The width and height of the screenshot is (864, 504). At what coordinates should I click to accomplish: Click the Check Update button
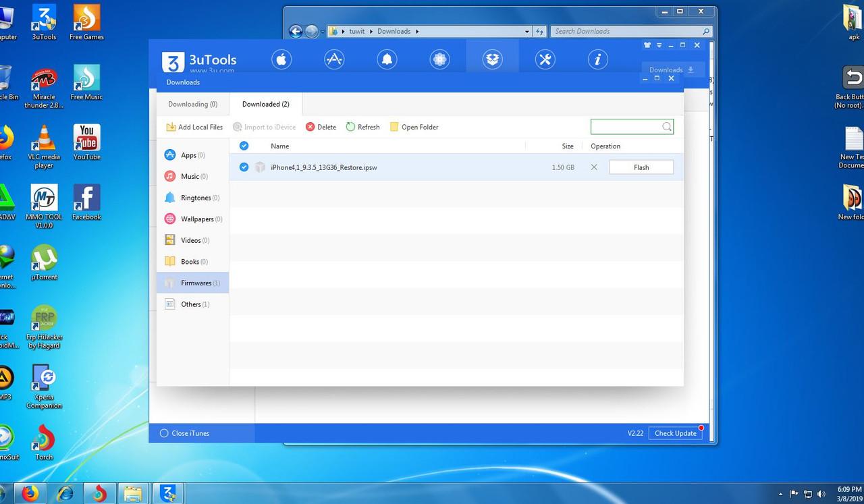(676, 433)
